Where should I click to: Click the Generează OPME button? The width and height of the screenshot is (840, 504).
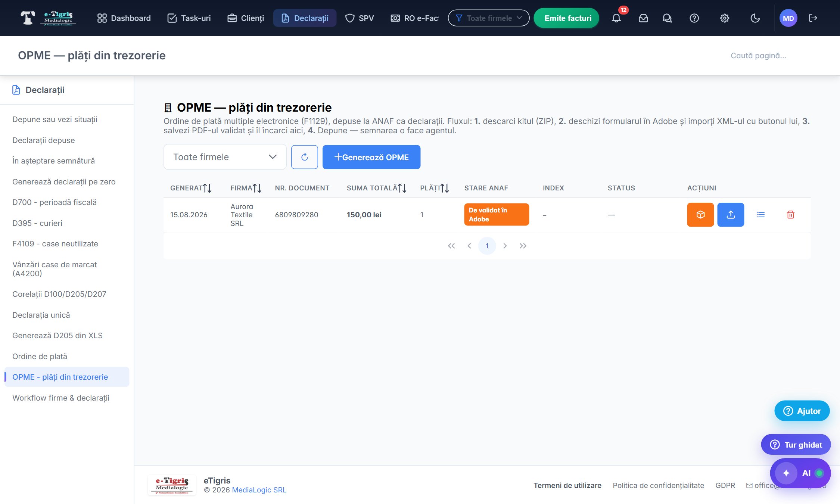click(x=371, y=157)
